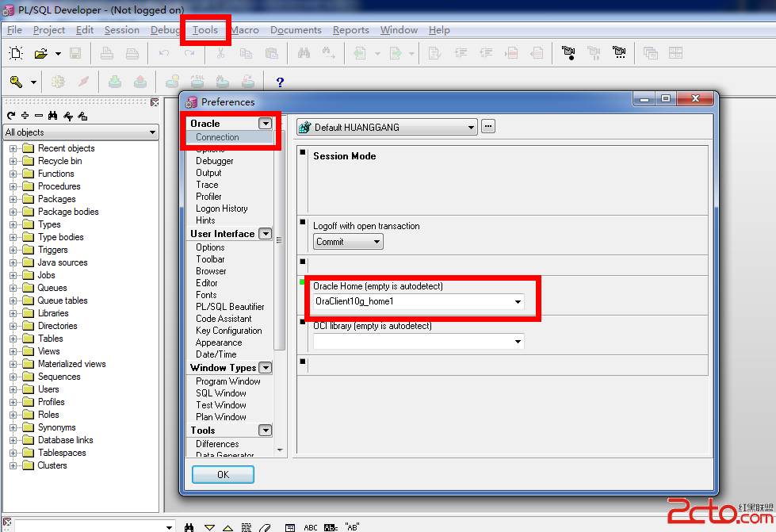Open the Documents menu

pos(296,30)
